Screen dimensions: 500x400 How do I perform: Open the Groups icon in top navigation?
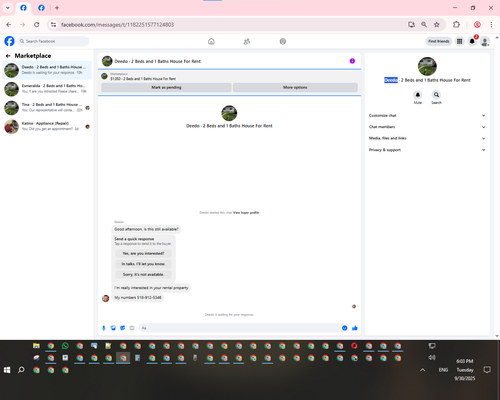tap(283, 41)
